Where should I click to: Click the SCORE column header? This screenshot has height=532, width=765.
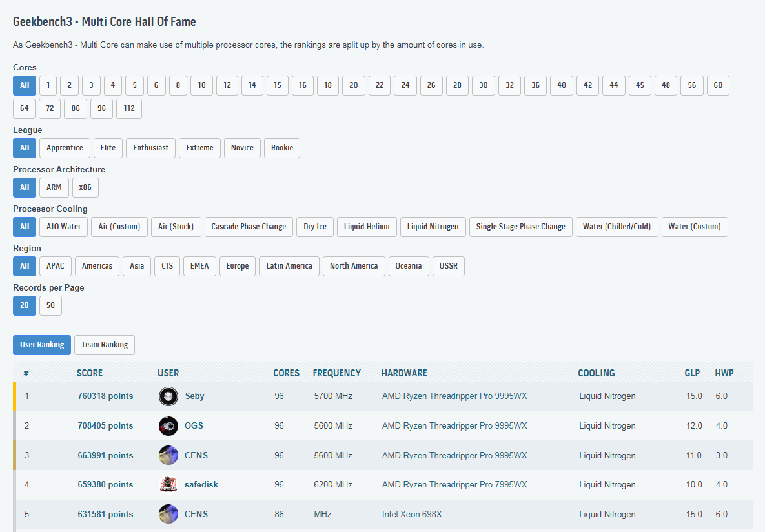pos(90,373)
